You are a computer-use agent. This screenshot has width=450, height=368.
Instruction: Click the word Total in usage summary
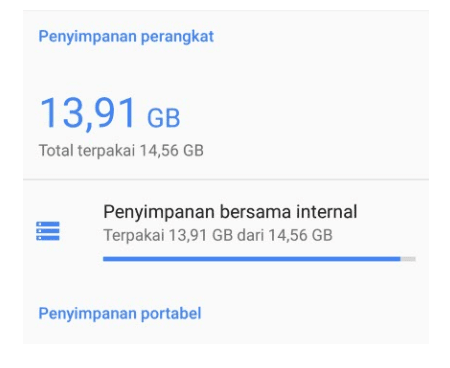tap(56, 151)
